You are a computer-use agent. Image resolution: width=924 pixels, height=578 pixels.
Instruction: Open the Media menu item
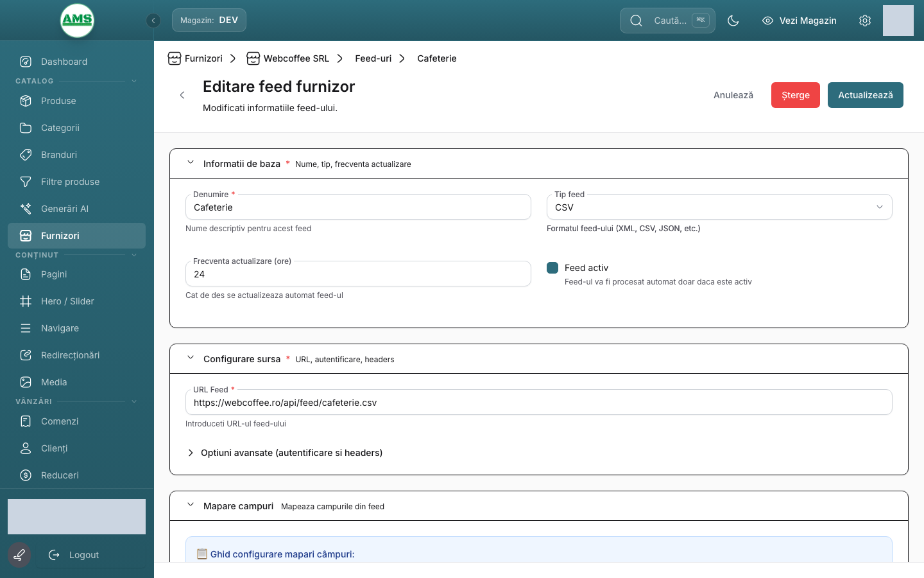[x=76, y=382]
